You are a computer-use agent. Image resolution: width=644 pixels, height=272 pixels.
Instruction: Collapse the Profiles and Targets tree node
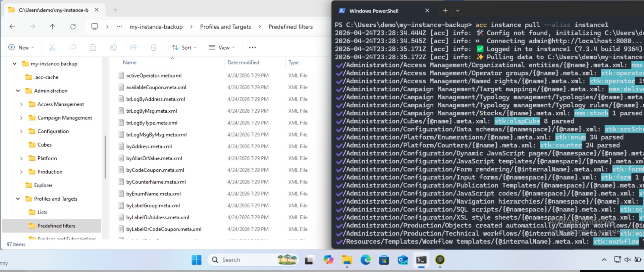tap(18, 199)
